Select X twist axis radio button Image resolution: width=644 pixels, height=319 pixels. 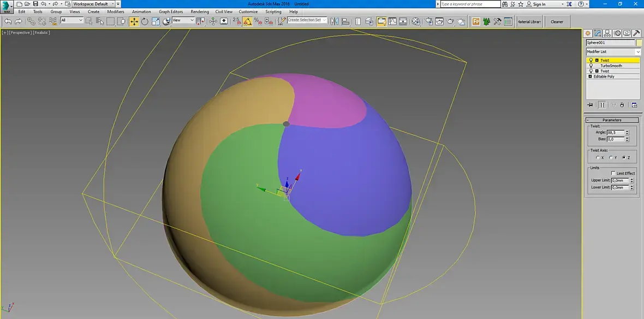[x=598, y=157]
